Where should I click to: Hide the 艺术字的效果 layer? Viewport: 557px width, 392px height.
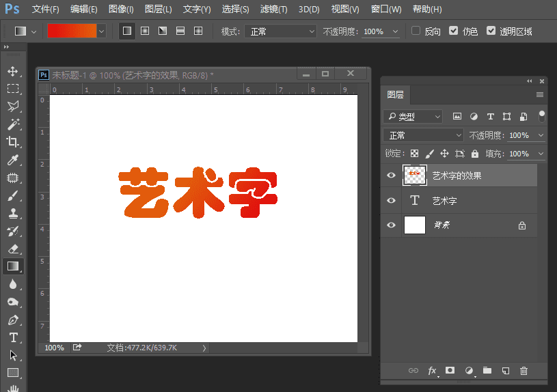[391, 176]
